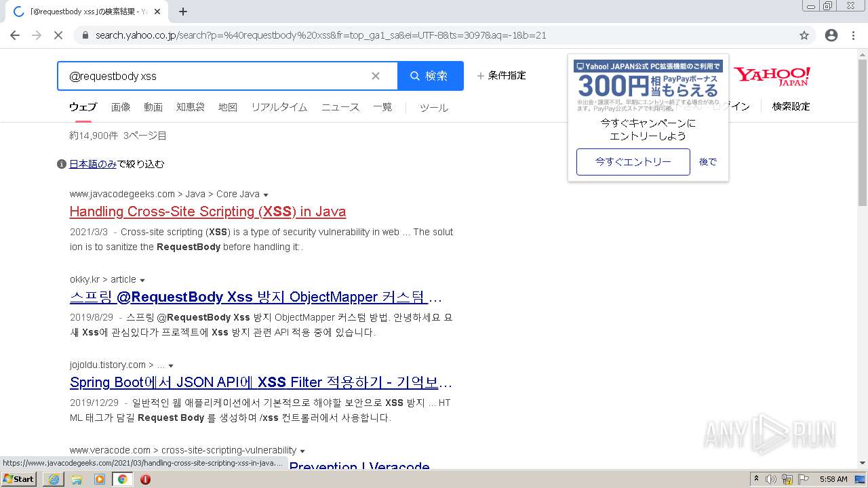The height and width of the screenshot is (488, 868).
Task: Switch to the 地図 maps tab
Action: [228, 107]
